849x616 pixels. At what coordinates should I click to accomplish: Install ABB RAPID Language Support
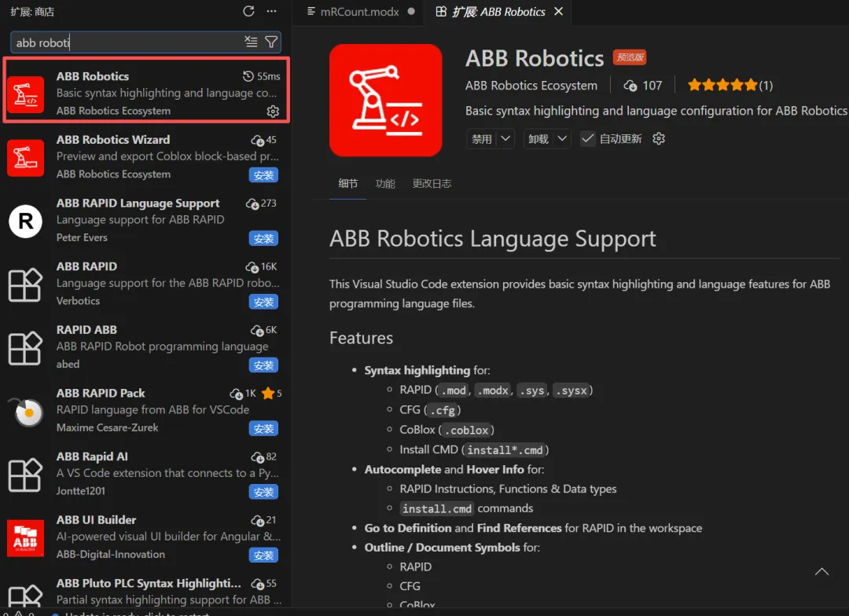pyautogui.click(x=263, y=239)
